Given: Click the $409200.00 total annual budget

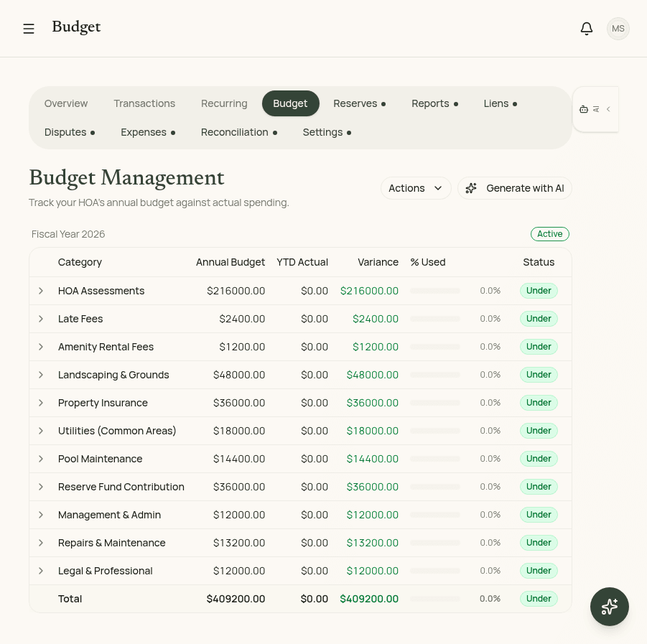Looking at the screenshot, I should (236, 599).
